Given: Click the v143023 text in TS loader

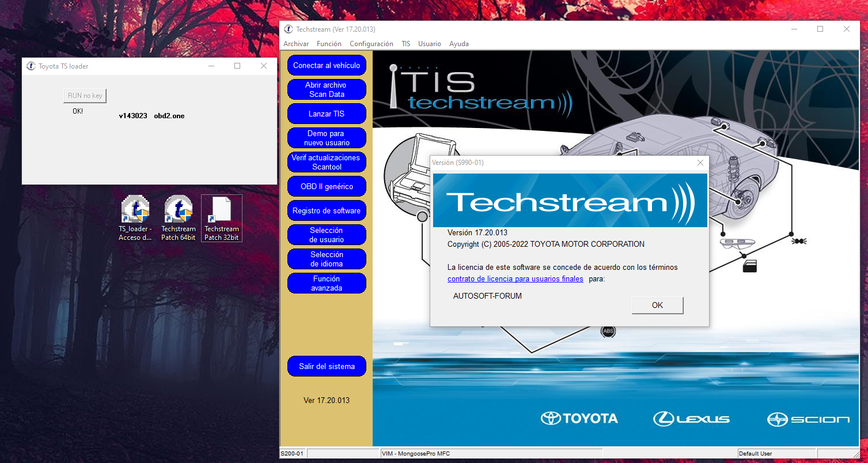Looking at the screenshot, I should coord(133,116).
